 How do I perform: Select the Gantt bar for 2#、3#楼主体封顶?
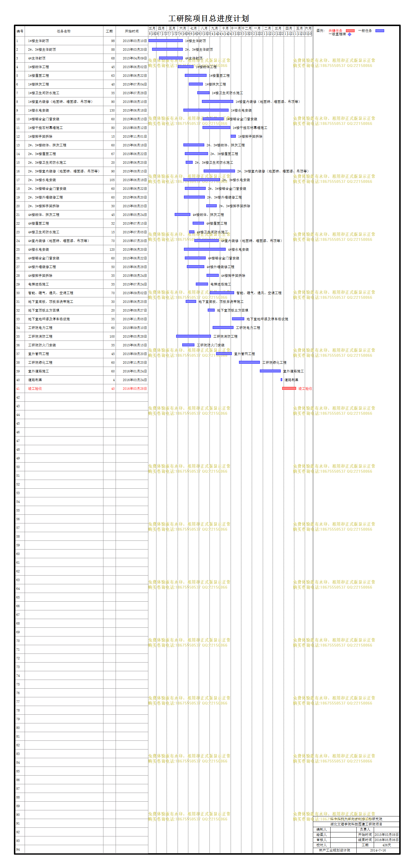167,49
